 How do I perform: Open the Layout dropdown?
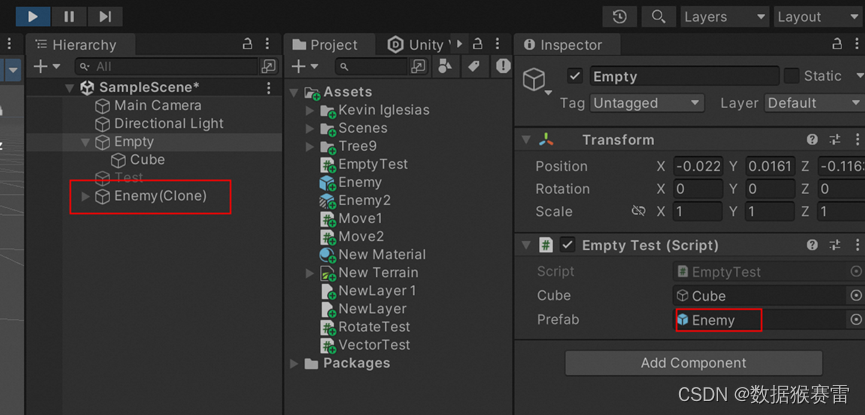(819, 17)
